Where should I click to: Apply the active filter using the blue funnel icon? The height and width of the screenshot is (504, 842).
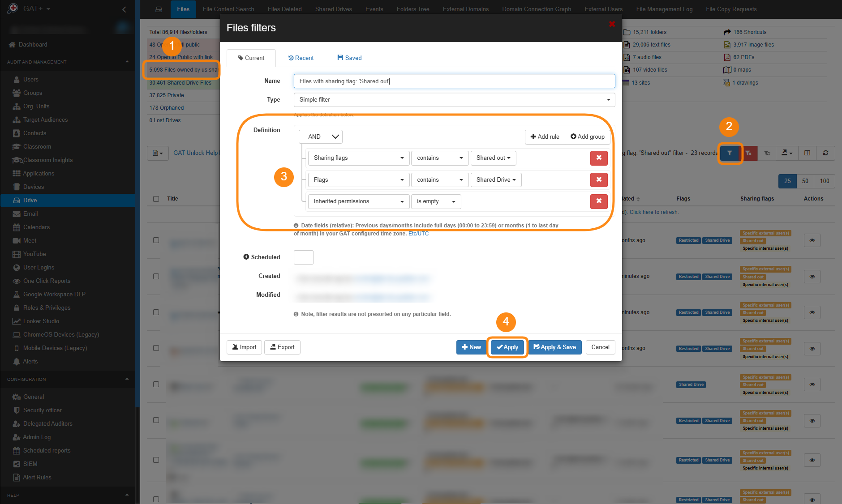[x=730, y=153]
